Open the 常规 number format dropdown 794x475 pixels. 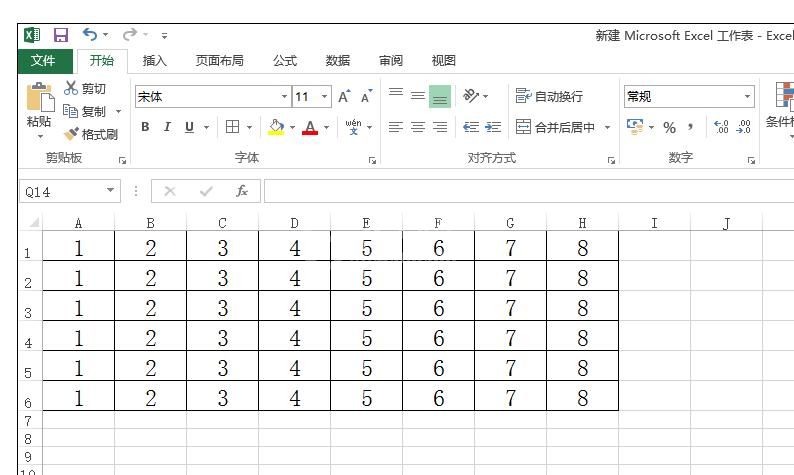[x=747, y=96]
